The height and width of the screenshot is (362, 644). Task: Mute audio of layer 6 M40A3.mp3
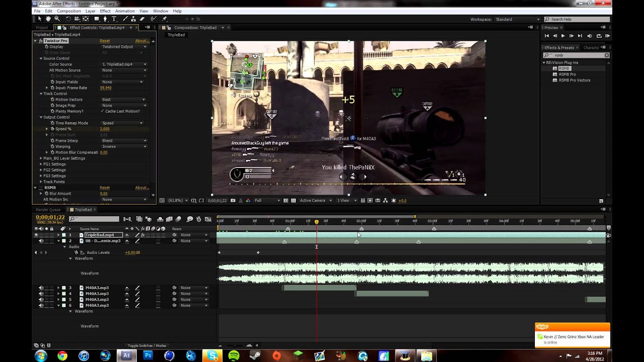[x=41, y=306]
